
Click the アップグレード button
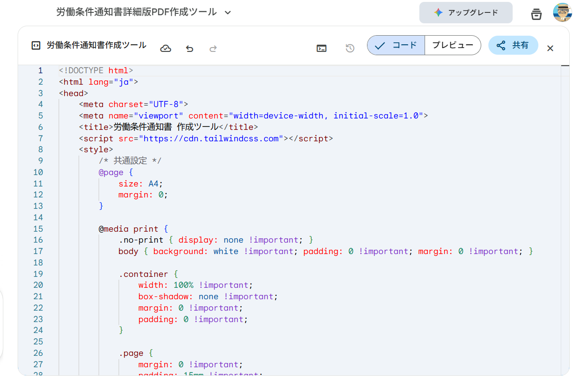click(x=466, y=13)
